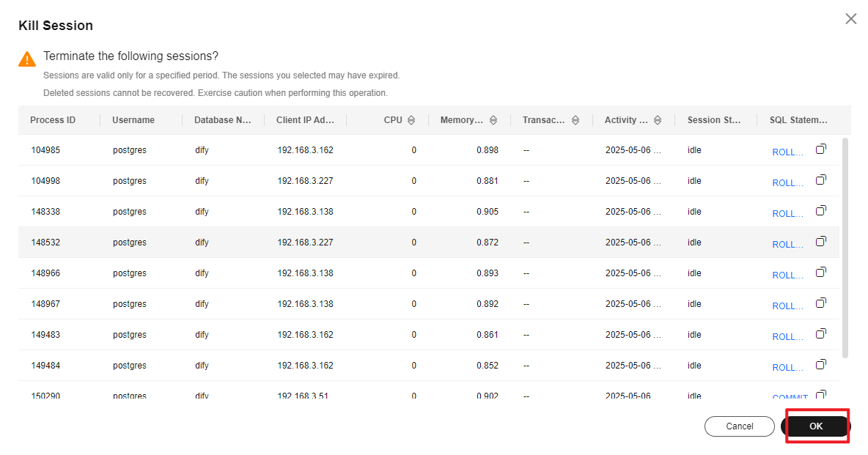Click client IP of process 148338

305,212
